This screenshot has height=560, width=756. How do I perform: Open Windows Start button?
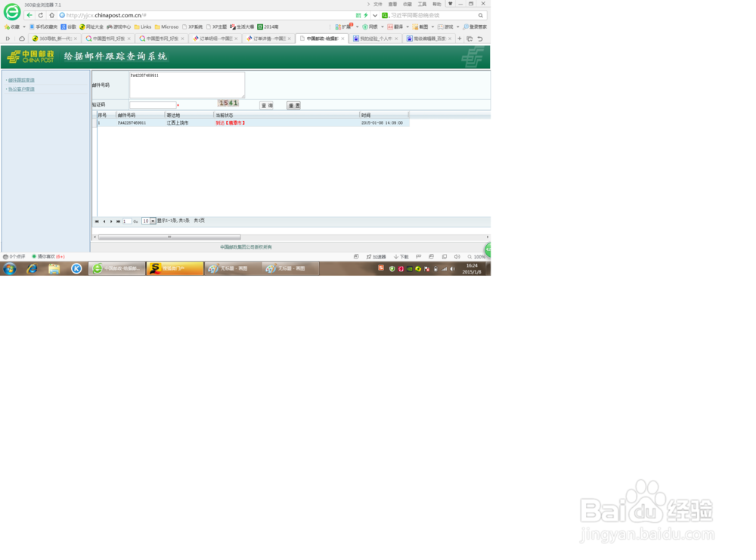pyautogui.click(x=10, y=268)
